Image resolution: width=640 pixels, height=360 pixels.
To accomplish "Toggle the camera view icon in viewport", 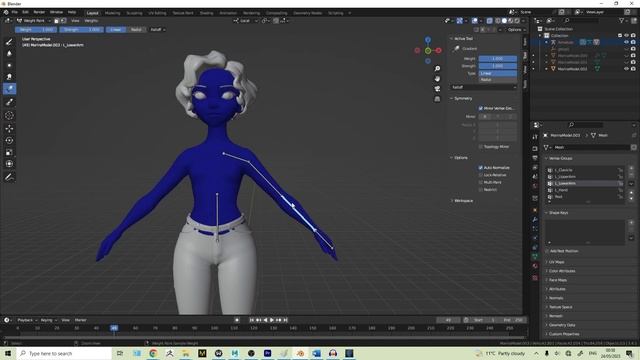I will (437, 89).
